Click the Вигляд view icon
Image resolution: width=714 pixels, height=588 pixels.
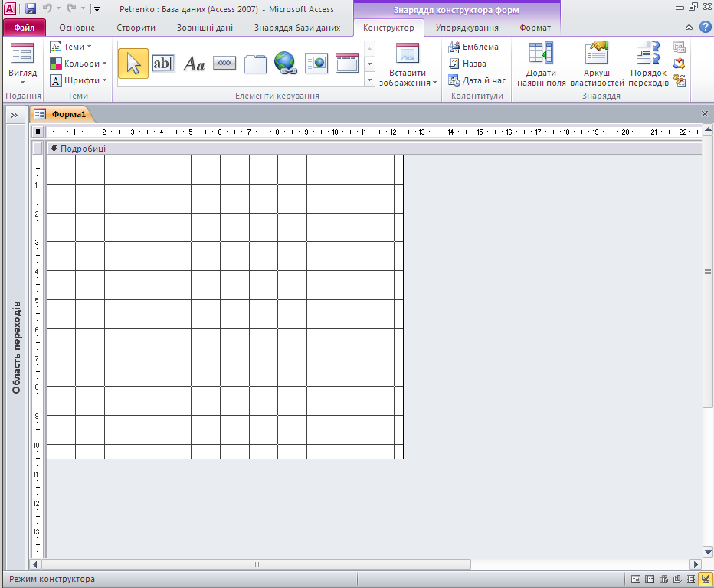pyautogui.click(x=22, y=53)
